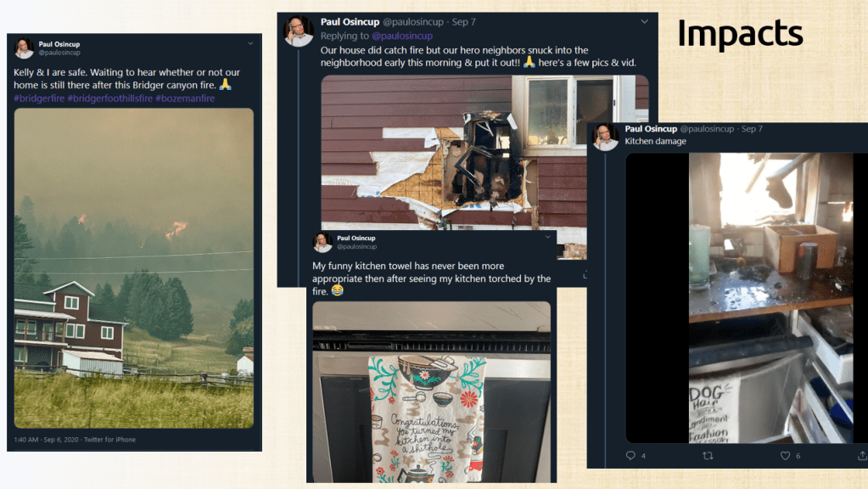The height and width of the screenshot is (489, 868).
Task: Expand the chevron menu on the kitchen towel tweet
Action: (547, 237)
